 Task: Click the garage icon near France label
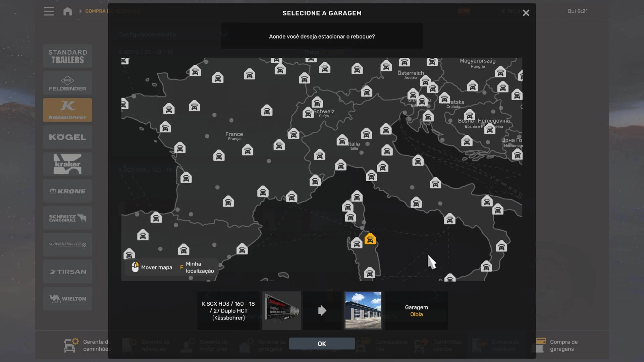[x=248, y=150]
